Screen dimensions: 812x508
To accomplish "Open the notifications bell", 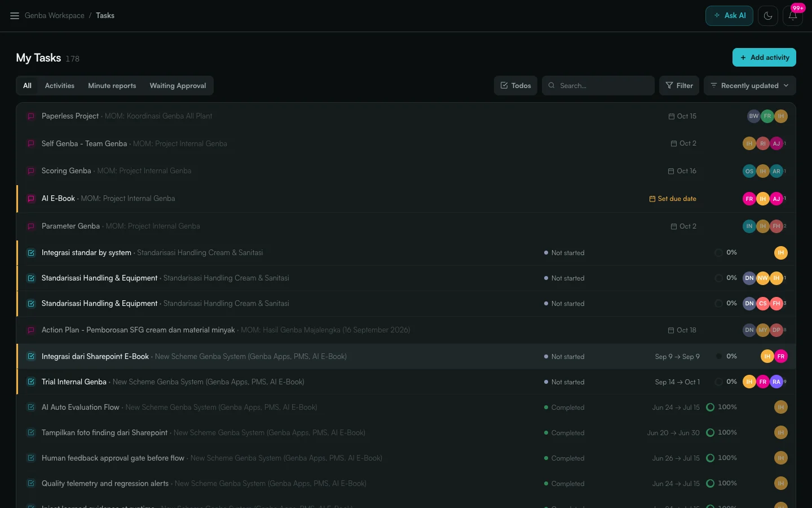I will (x=792, y=16).
